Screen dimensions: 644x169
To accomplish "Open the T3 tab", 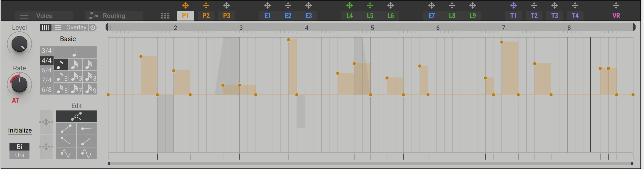I will pyautogui.click(x=554, y=16).
